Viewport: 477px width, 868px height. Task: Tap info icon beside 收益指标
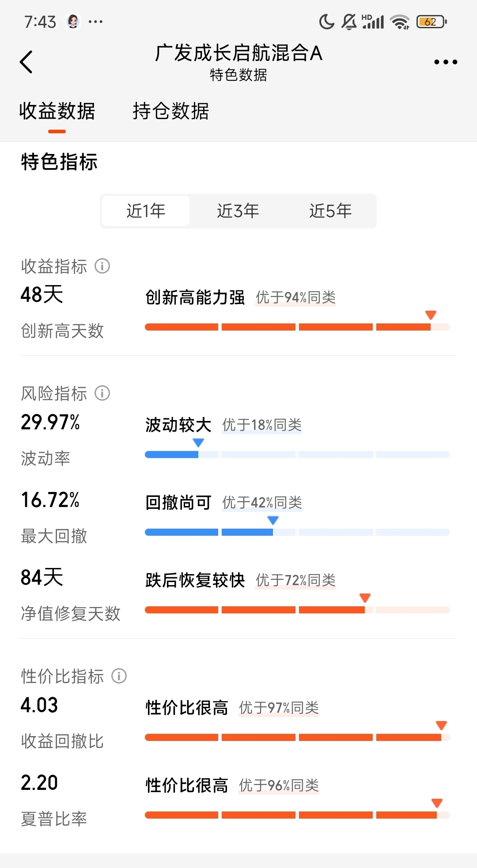click(102, 266)
